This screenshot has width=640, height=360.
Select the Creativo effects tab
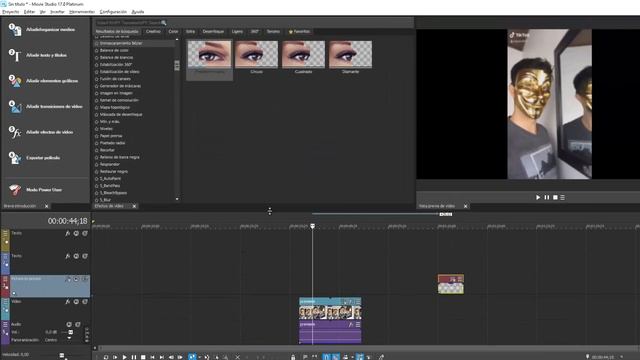click(x=153, y=31)
